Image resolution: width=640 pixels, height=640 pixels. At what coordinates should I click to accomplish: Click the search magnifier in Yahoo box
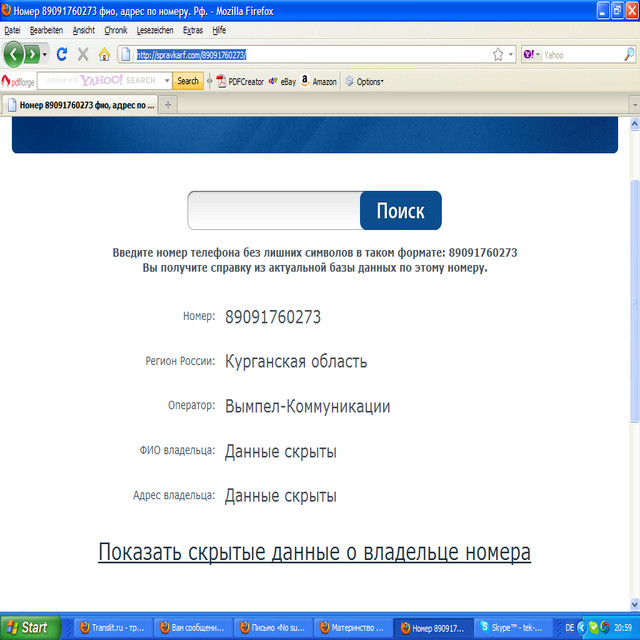(629, 55)
